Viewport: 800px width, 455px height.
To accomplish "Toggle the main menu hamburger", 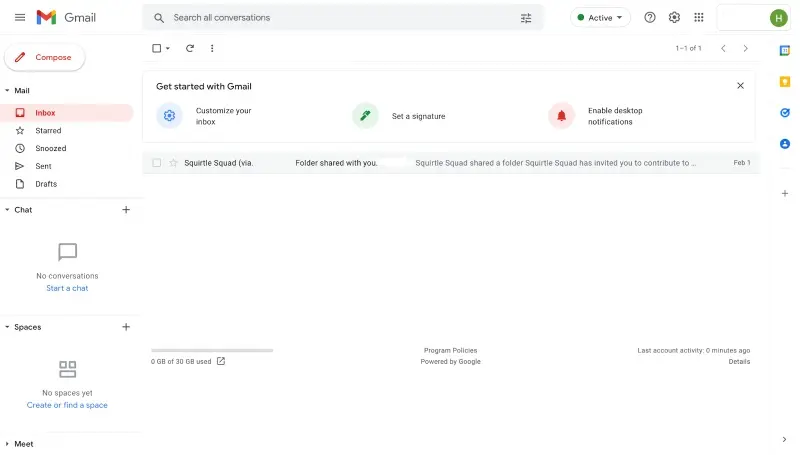I will tap(20, 17).
